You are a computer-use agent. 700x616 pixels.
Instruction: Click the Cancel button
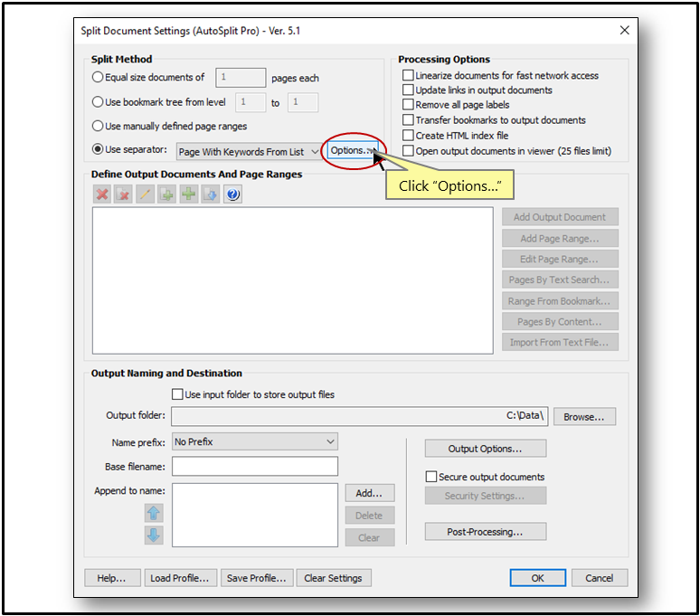click(x=600, y=578)
